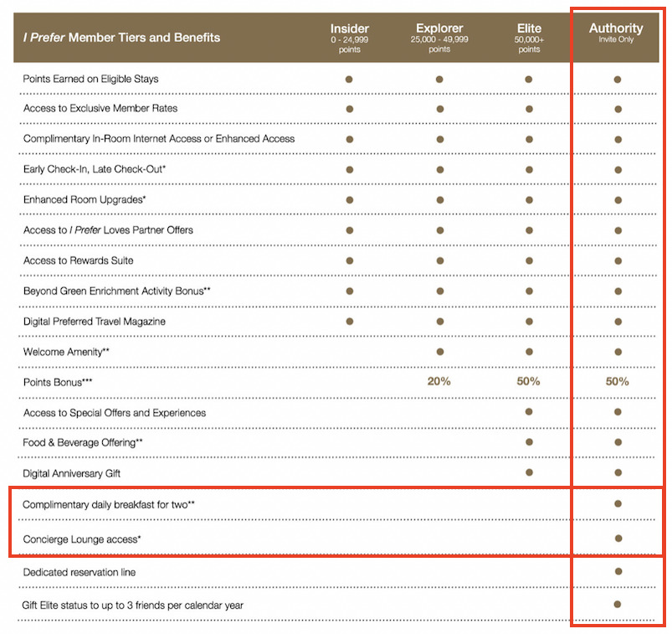
Task: Click Insider dot for Enhanced Room Upgrades
Action: (x=350, y=200)
